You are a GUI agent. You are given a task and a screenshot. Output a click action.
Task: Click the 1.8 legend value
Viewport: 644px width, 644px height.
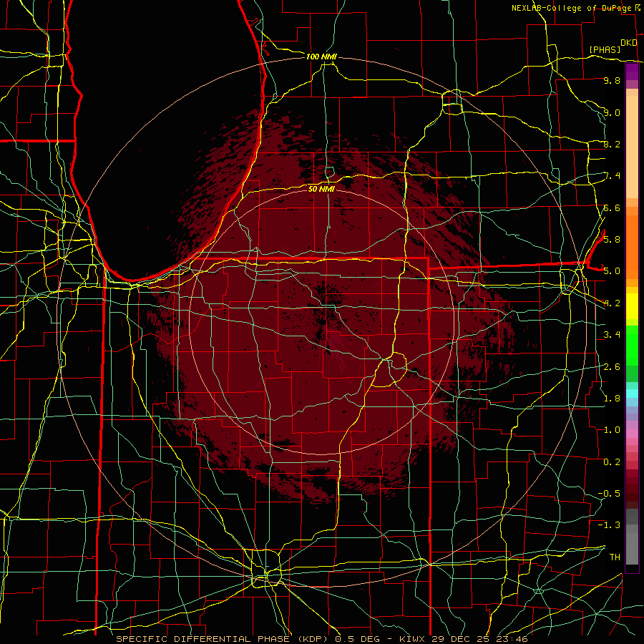pyautogui.click(x=612, y=398)
